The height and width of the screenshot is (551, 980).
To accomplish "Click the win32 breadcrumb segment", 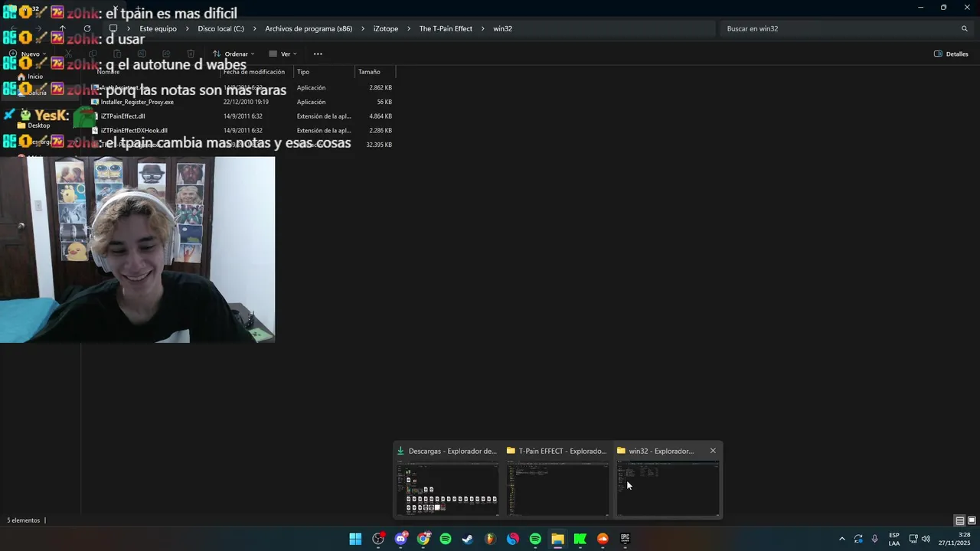I will click(502, 28).
